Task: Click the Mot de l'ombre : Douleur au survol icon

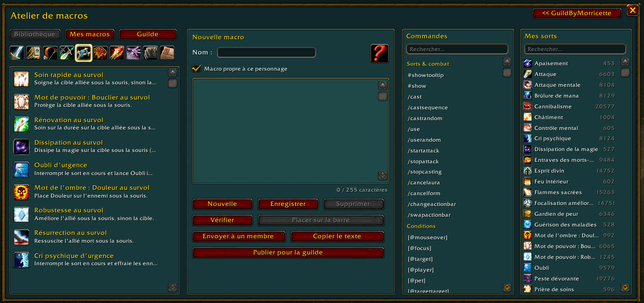Action: point(22,192)
